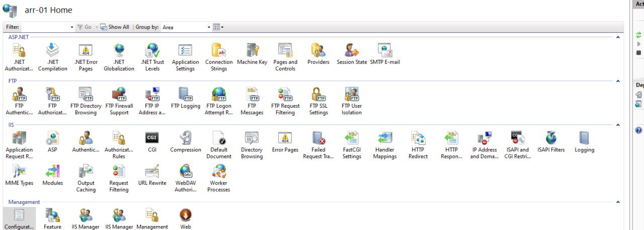Open FTP User Isolation feature
Image resolution: width=644 pixels, height=230 pixels.
click(352, 101)
